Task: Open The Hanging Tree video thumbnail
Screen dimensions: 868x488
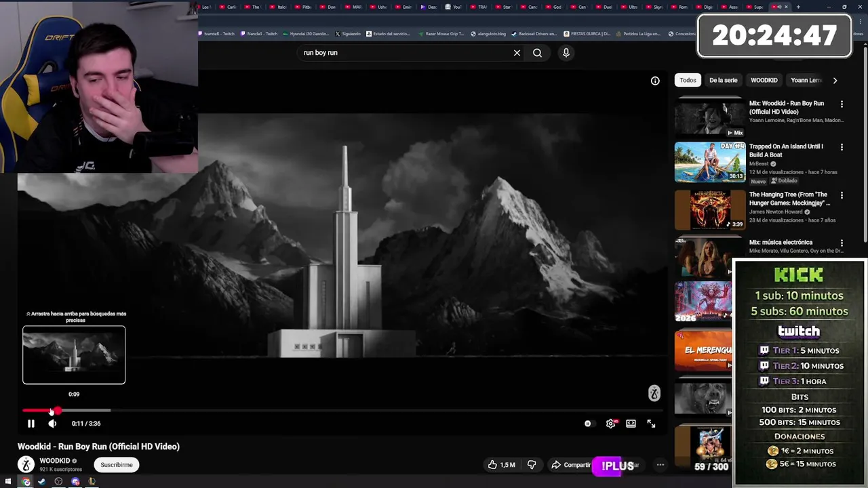Action: [x=709, y=209]
